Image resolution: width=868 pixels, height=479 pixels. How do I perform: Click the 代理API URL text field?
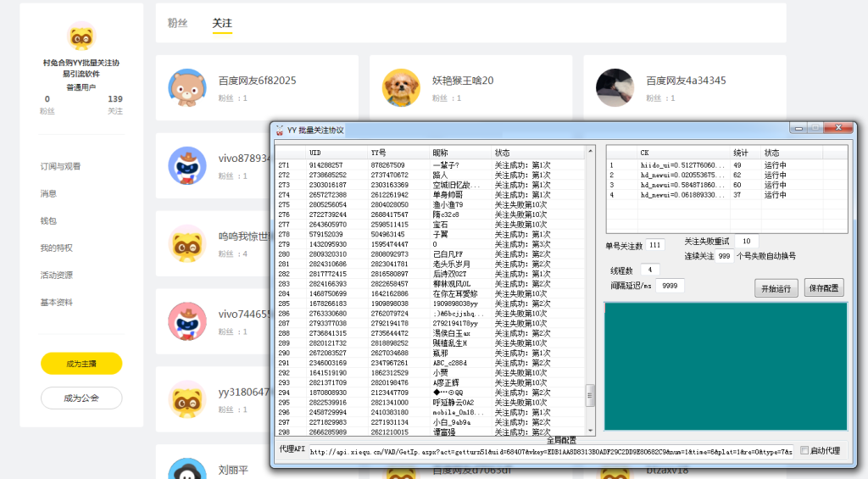551,451
